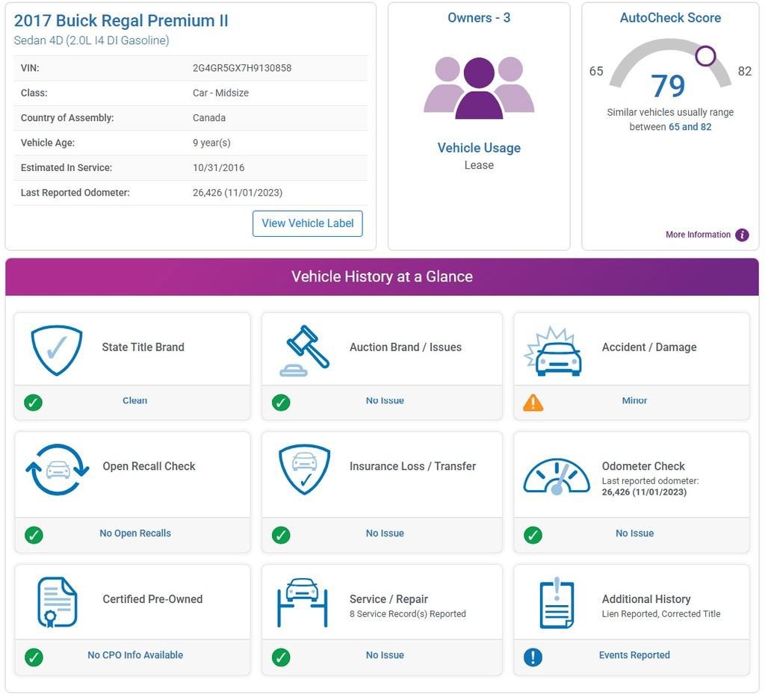This screenshot has height=700, width=765.
Task: Click the Odometer Check label
Action: click(x=643, y=466)
